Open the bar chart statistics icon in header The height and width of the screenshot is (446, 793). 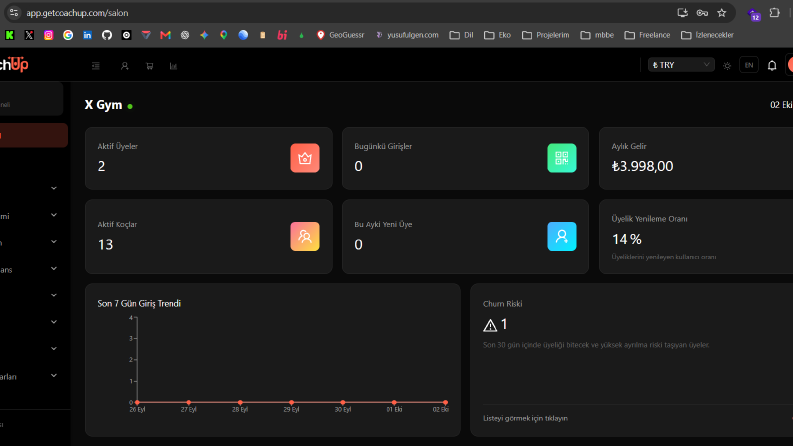pos(173,66)
